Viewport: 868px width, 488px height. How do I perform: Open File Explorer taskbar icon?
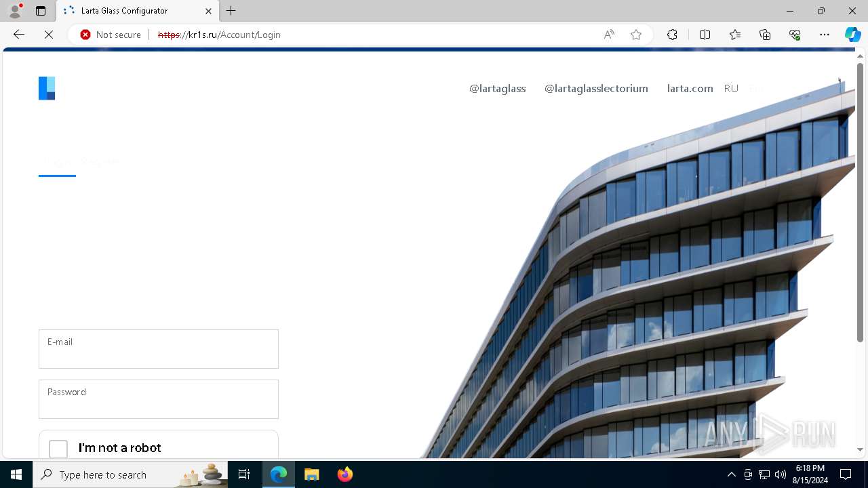click(x=312, y=474)
